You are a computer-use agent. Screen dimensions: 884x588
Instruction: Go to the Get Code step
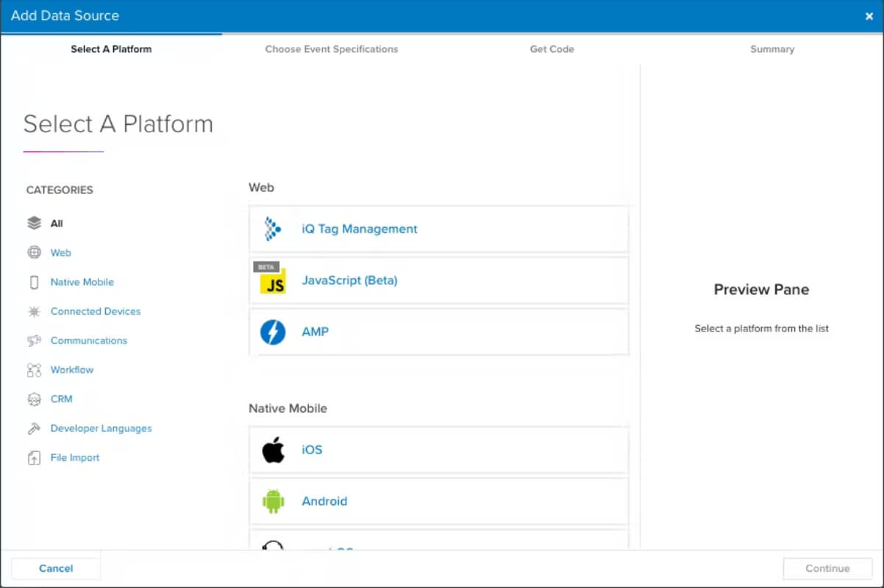click(552, 49)
